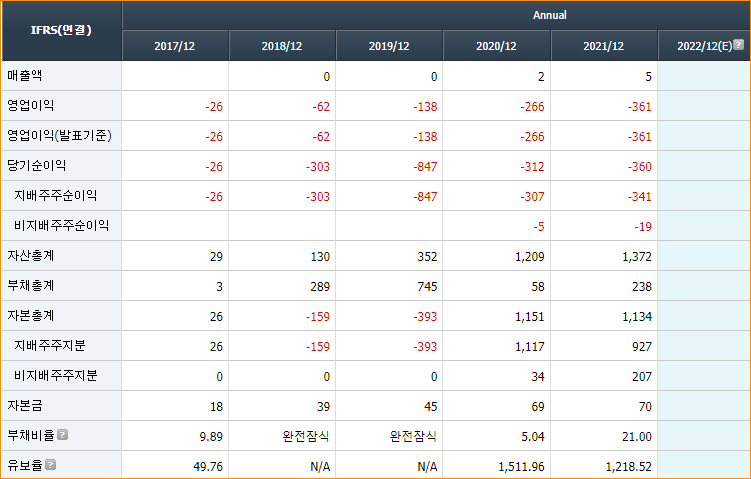The image size is (751, 479).
Task: Click 자본금 value 18
Action: click(216, 407)
